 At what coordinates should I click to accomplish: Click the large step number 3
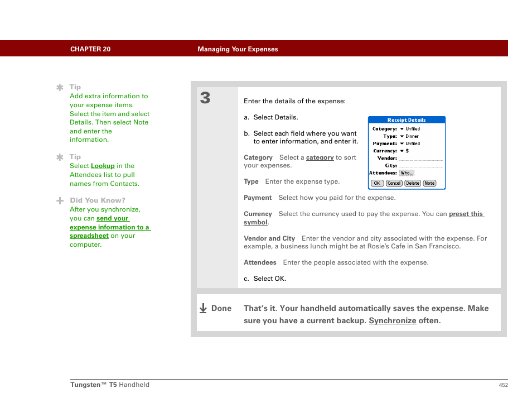click(205, 98)
